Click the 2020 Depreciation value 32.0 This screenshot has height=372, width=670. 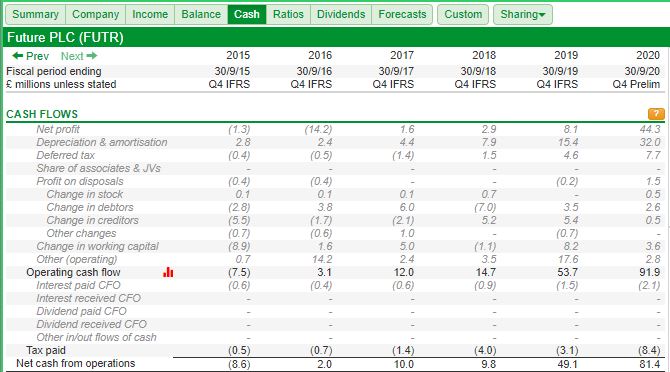(650, 142)
